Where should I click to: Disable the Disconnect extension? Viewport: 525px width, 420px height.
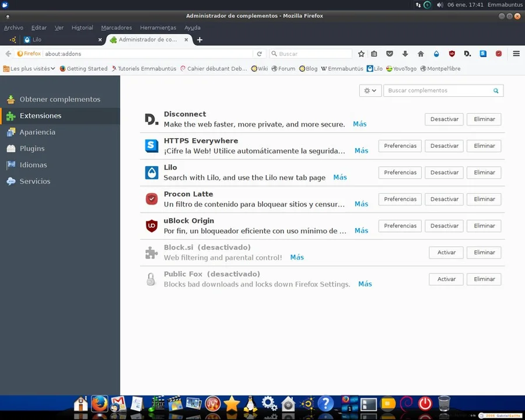point(444,119)
